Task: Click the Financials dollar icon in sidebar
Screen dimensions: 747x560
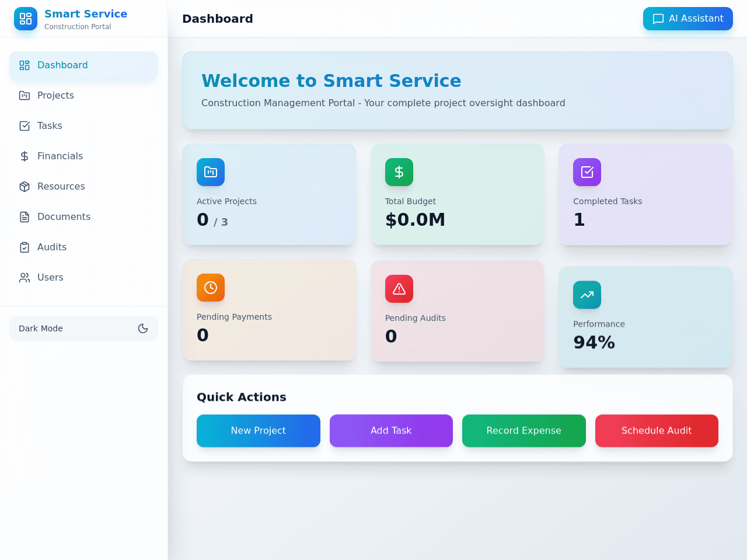Action: [25, 156]
